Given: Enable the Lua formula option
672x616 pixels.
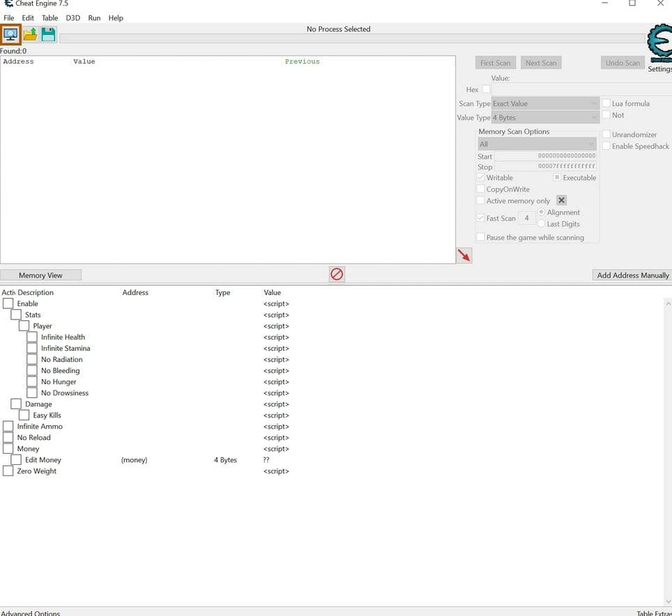Looking at the screenshot, I should tap(606, 103).
